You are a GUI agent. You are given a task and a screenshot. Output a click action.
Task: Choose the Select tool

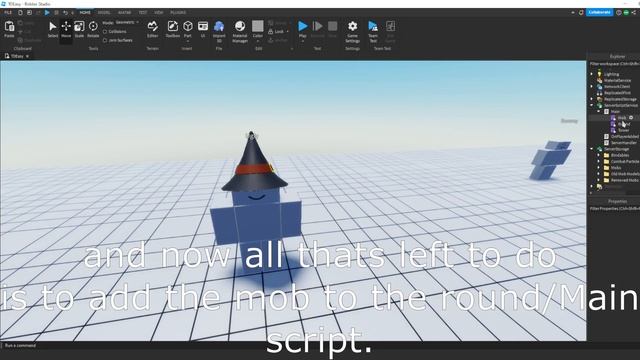(x=53, y=29)
